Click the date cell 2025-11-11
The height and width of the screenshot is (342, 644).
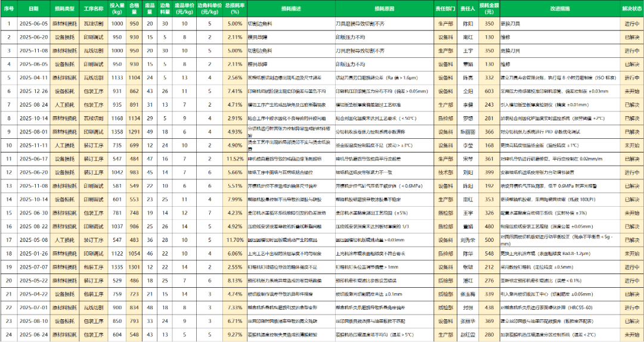pos(33,145)
